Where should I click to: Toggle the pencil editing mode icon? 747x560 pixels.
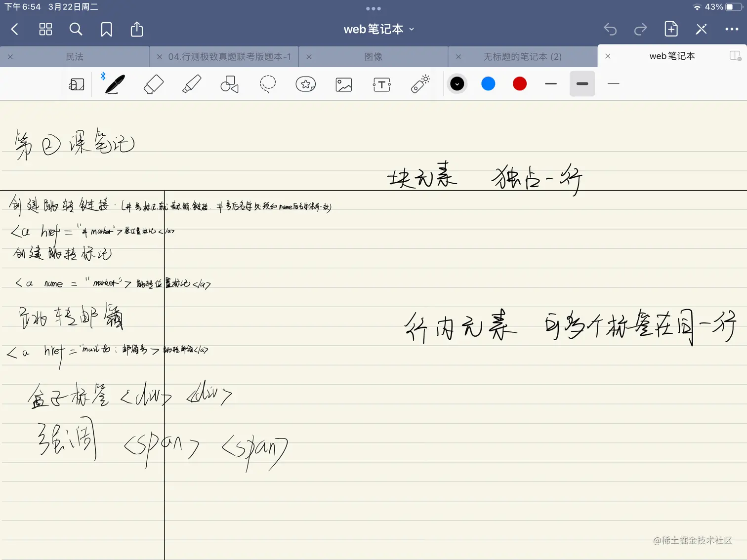tap(702, 29)
